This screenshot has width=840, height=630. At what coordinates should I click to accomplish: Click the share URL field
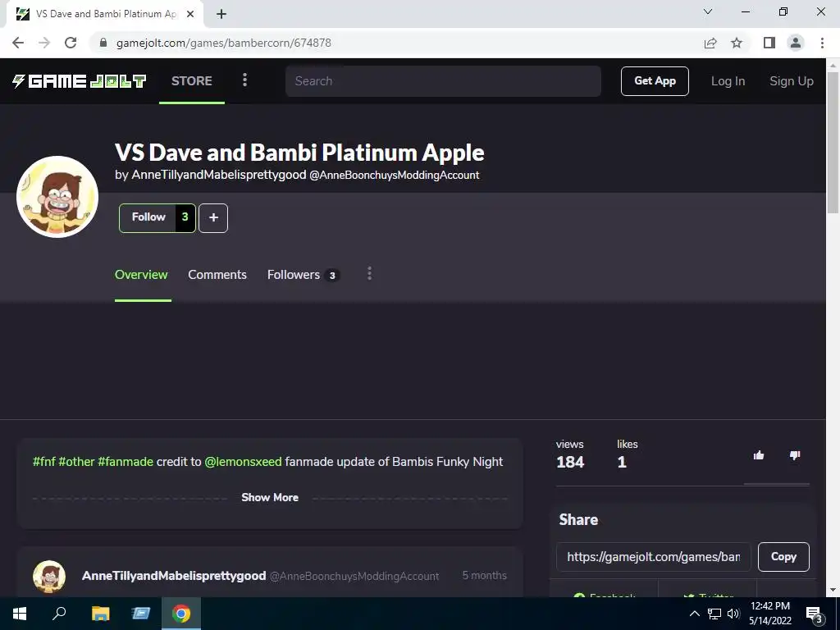click(x=654, y=557)
